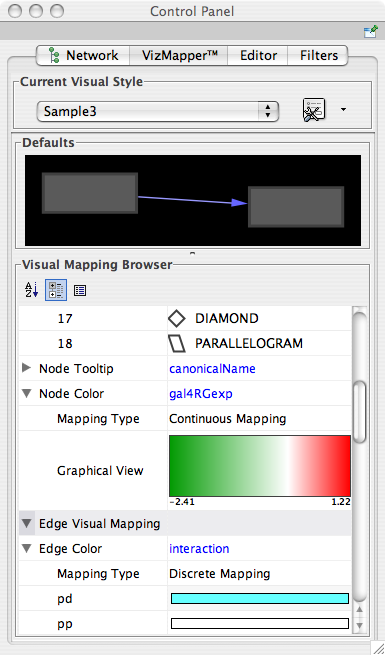Open the visual style options wrench icon
The image size is (385, 655).
(x=314, y=110)
